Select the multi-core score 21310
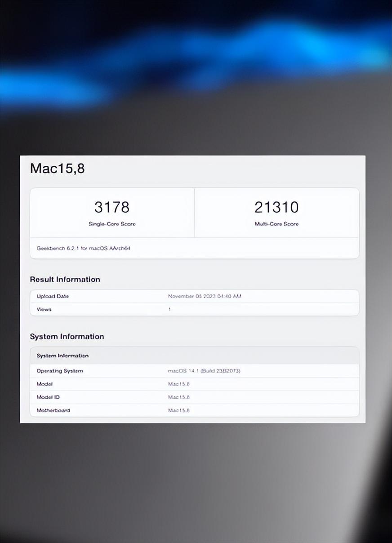This screenshot has width=392, height=543. (276, 207)
